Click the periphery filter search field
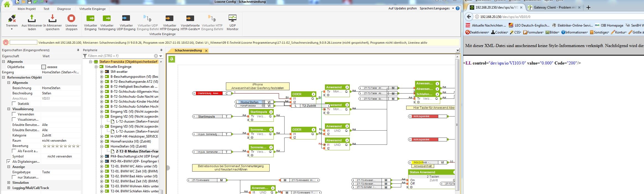The width and height of the screenshot is (644, 194). point(121,56)
